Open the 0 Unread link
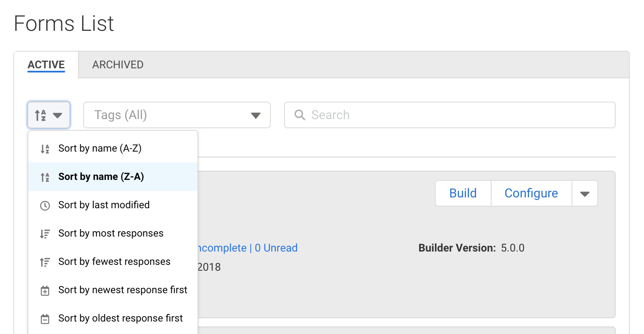This screenshot has width=644, height=334. pos(276,248)
